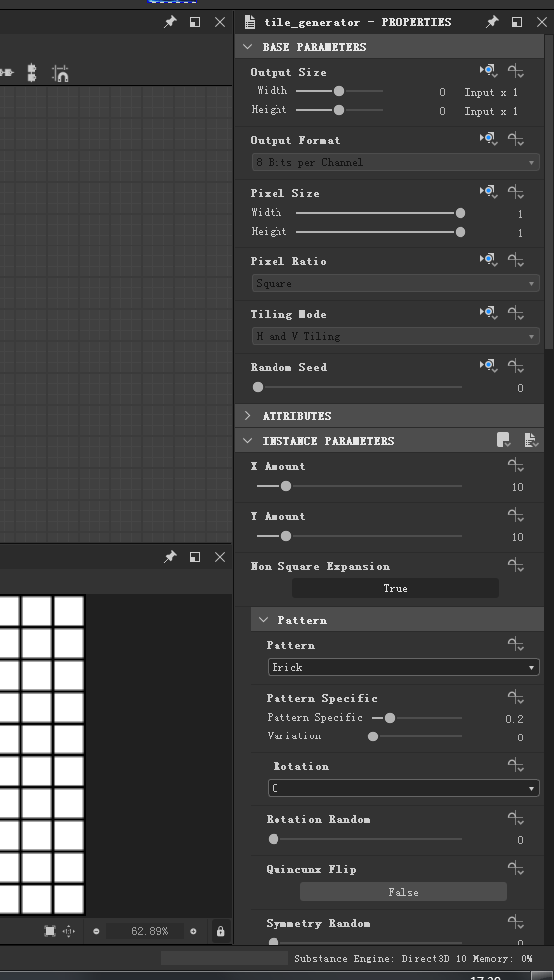Toggle Non Square Expansion True button
The width and height of the screenshot is (554, 980).
[x=395, y=588]
